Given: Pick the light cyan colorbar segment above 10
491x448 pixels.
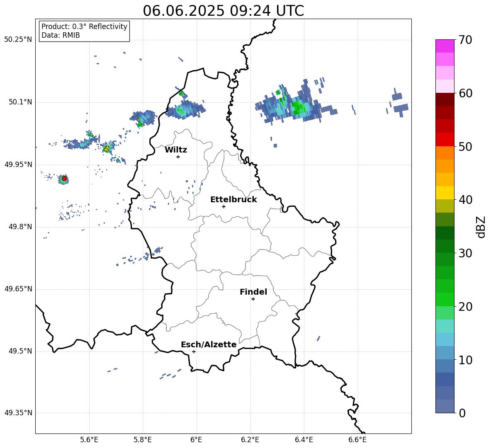Looking at the screenshot, I should point(445,339).
